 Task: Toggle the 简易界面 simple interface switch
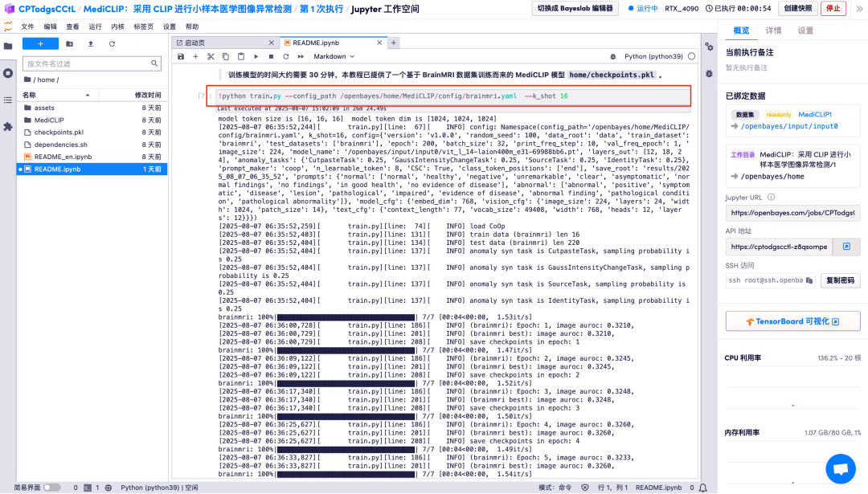pos(51,488)
